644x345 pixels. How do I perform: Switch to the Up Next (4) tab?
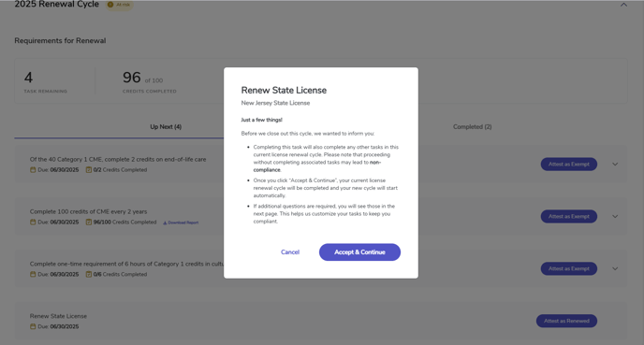click(x=166, y=127)
